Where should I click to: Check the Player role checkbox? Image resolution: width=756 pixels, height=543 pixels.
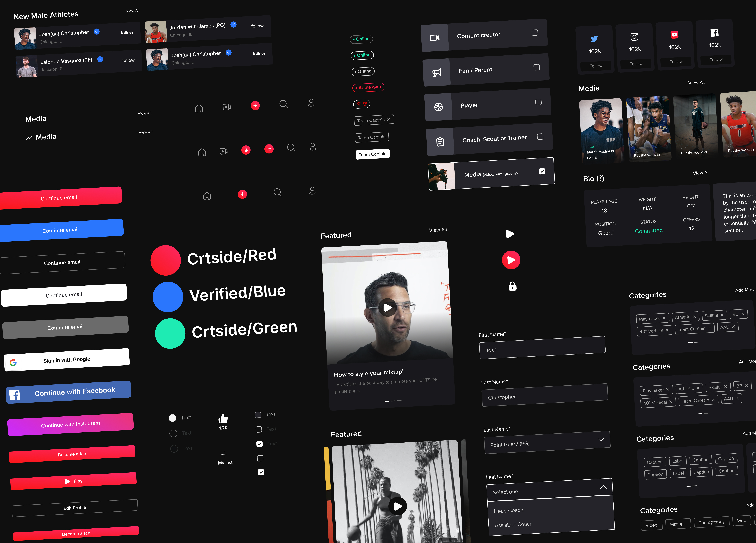click(538, 102)
